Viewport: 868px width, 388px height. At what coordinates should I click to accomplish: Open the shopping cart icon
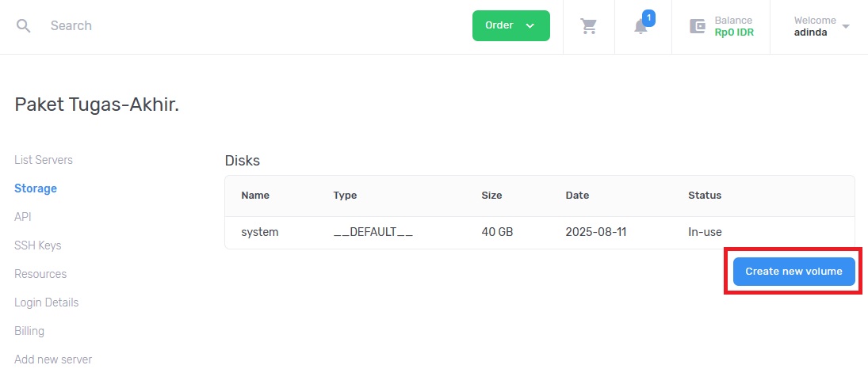pos(588,26)
